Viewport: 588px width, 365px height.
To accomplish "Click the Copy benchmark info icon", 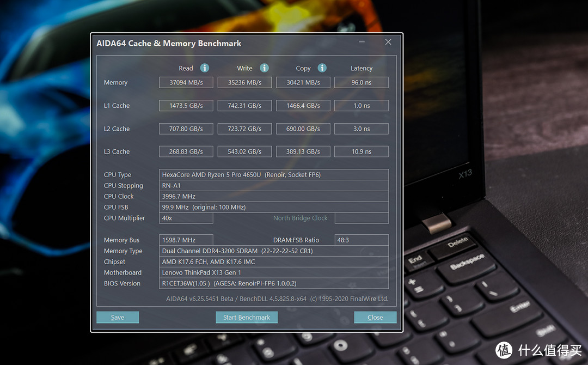I will (x=322, y=68).
